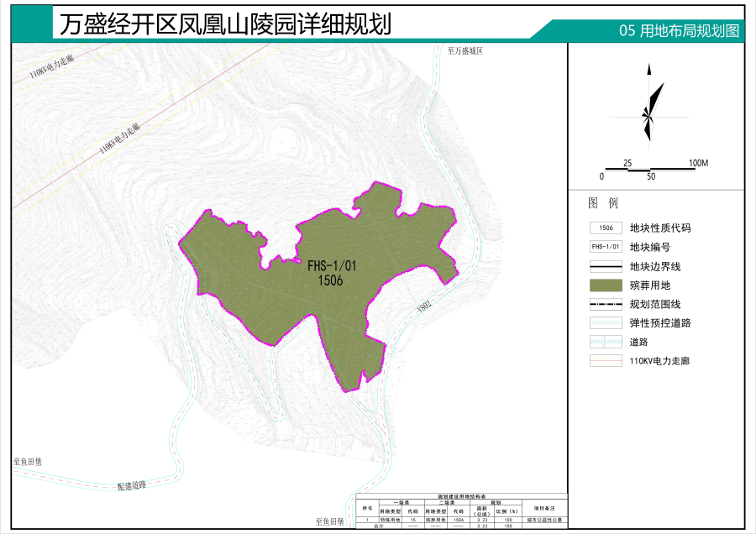
Task: Click the 面积（公顷） column header
Action: click(x=482, y=510)
